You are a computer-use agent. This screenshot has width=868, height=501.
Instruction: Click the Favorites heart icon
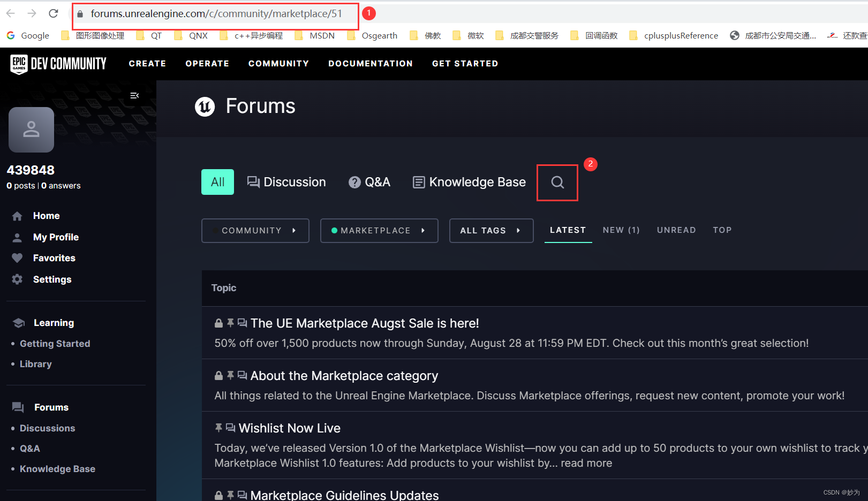[x=17, y=258]
